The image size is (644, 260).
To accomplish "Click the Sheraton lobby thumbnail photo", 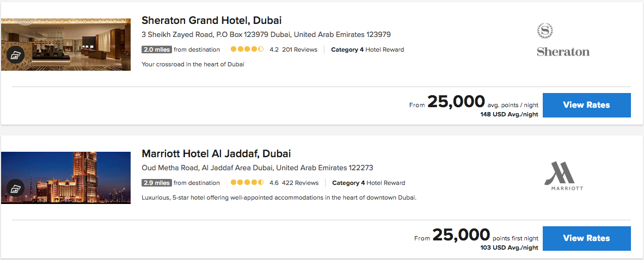I will (x=76, y=44).
